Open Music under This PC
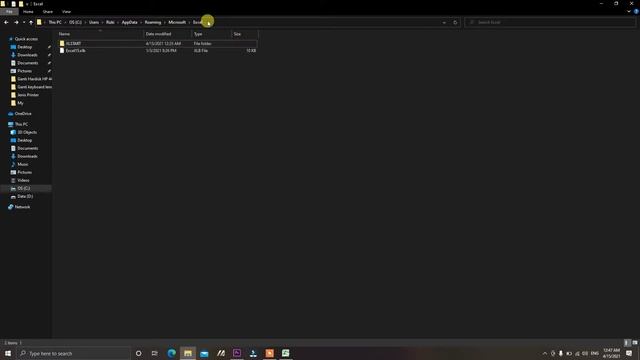 click(22, 164)
